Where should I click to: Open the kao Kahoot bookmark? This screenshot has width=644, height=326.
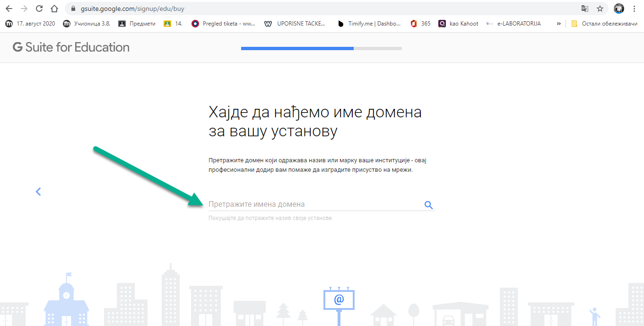coord(458,24)
